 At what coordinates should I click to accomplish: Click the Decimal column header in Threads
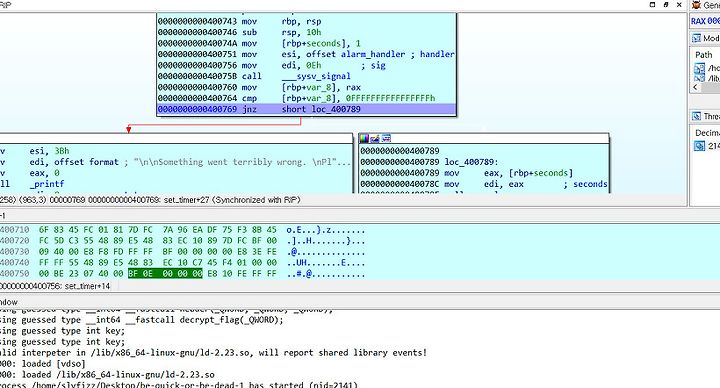point(707,133)
